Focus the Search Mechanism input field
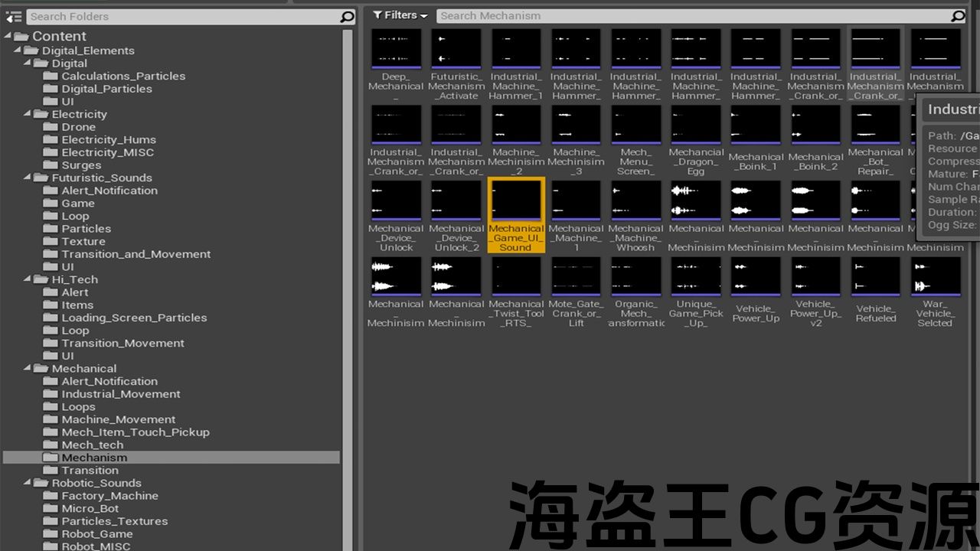This screenshot has height=551, width=980. point(689,15)
